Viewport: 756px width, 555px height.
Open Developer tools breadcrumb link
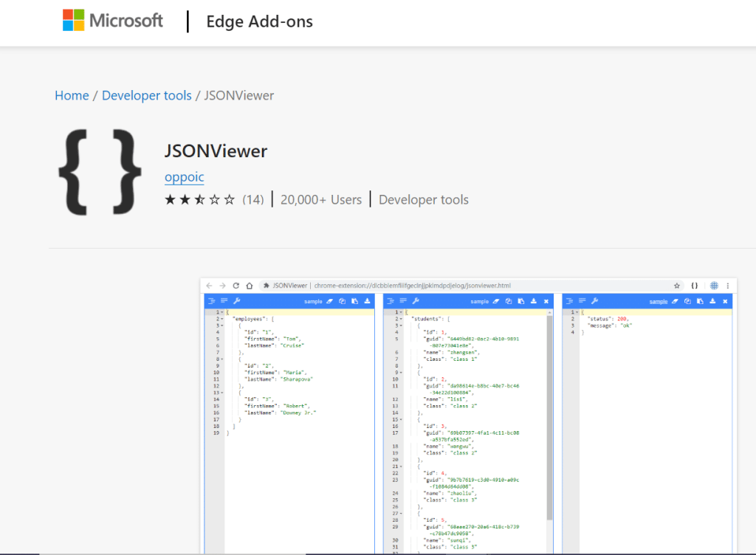coord(147,95)
